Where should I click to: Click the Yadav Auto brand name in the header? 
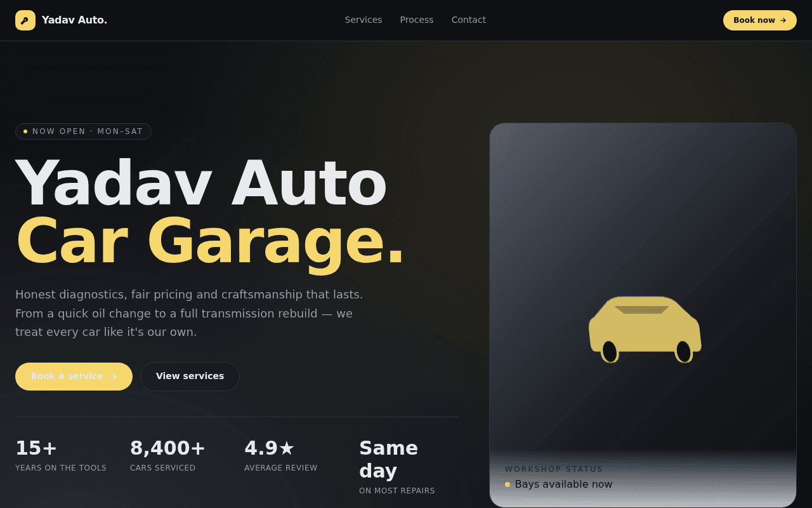74,20
